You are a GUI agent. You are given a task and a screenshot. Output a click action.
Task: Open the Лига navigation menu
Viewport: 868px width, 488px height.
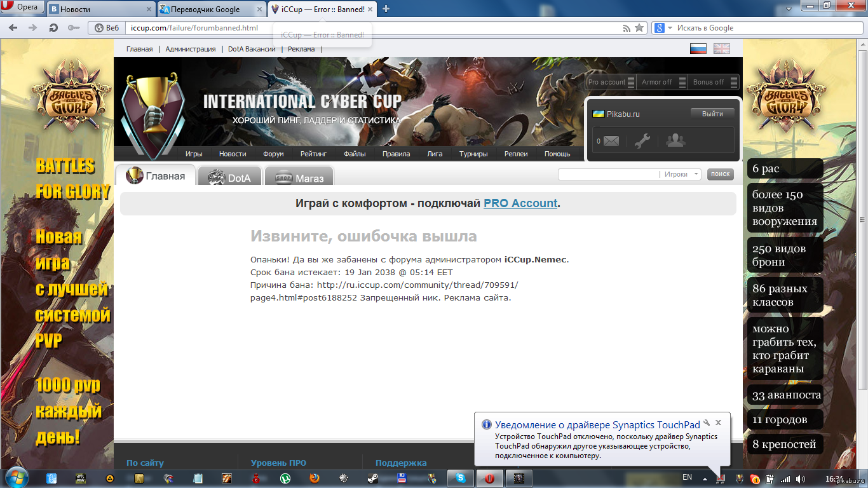click(435, 154)
